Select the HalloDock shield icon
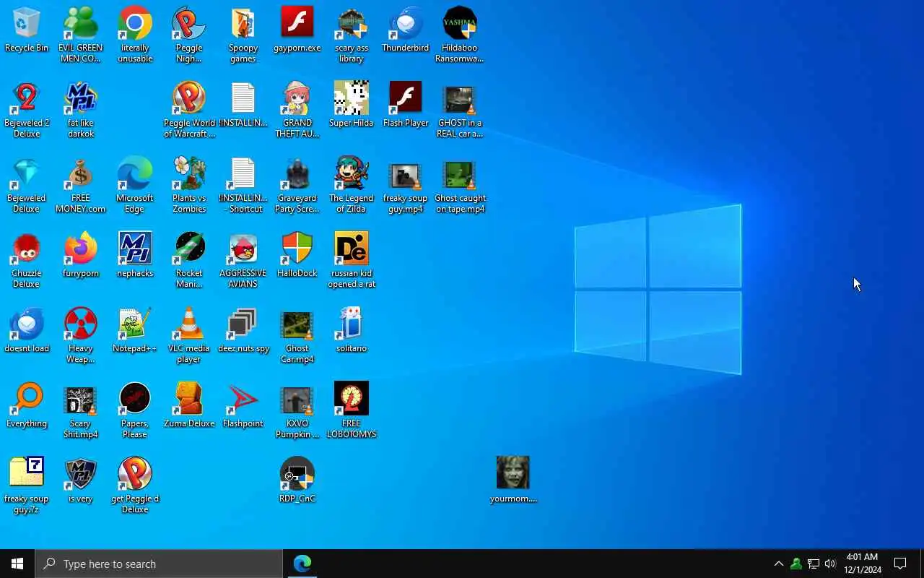The height and width of the screenshot is (578, 924). [x=297, y=249]
